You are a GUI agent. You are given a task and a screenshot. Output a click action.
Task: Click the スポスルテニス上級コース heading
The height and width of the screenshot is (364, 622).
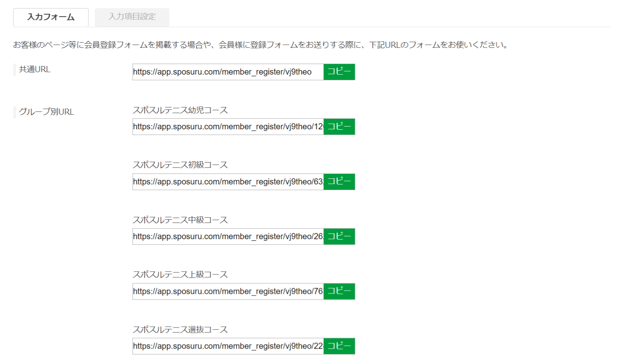tap(180, 275)
